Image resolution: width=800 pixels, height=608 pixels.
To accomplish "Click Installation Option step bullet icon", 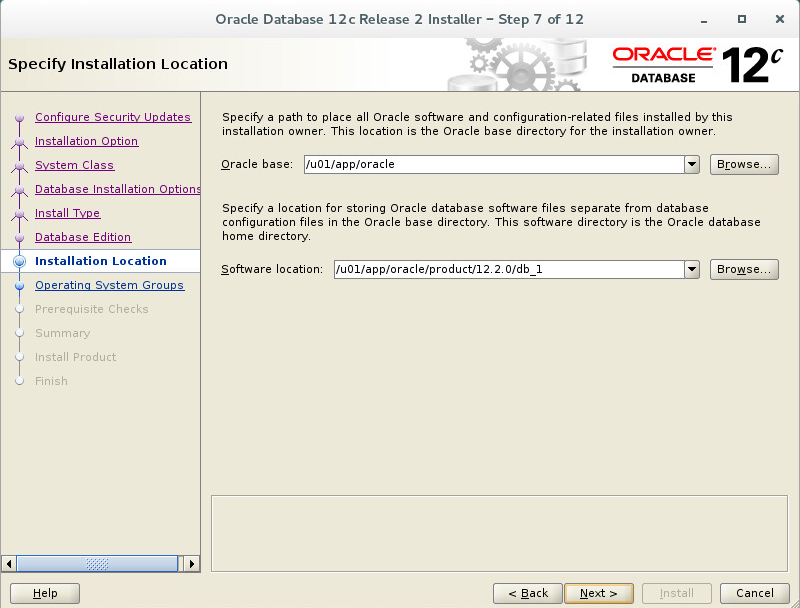I will [19, 141].
